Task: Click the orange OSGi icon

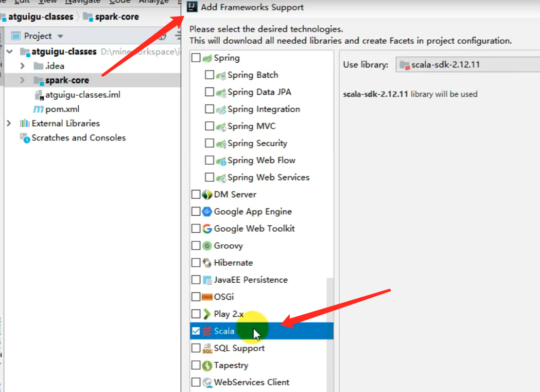Action: 207,297
